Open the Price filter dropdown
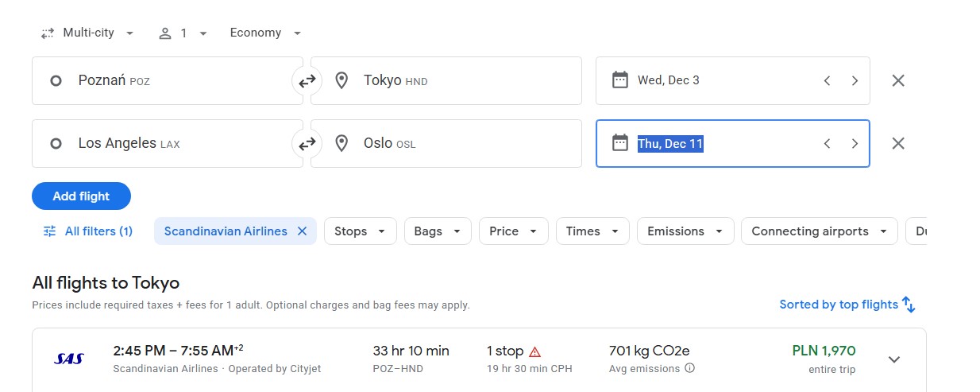This screenshot has height=392, width=980. pyautogui.click(x=514, y=231)
